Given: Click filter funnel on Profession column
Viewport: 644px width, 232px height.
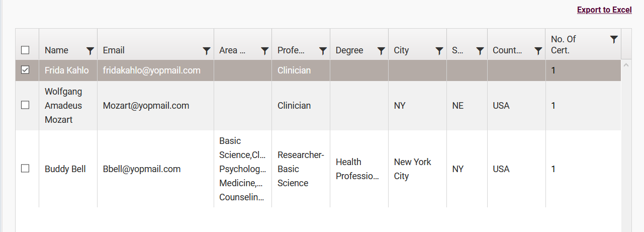Looking at the screenshot, I should point(323,50).
